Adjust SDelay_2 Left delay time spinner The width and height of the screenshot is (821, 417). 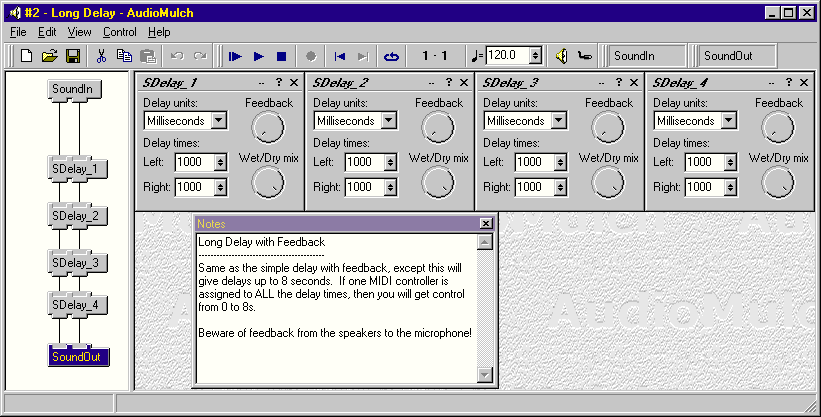(390, 162)
